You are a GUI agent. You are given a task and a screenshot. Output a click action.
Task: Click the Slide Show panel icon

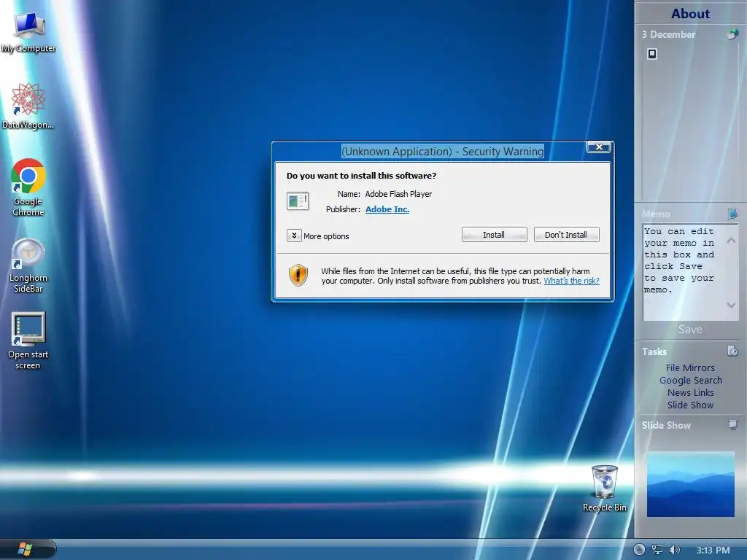pyautogui.click(x=732, y=425)
